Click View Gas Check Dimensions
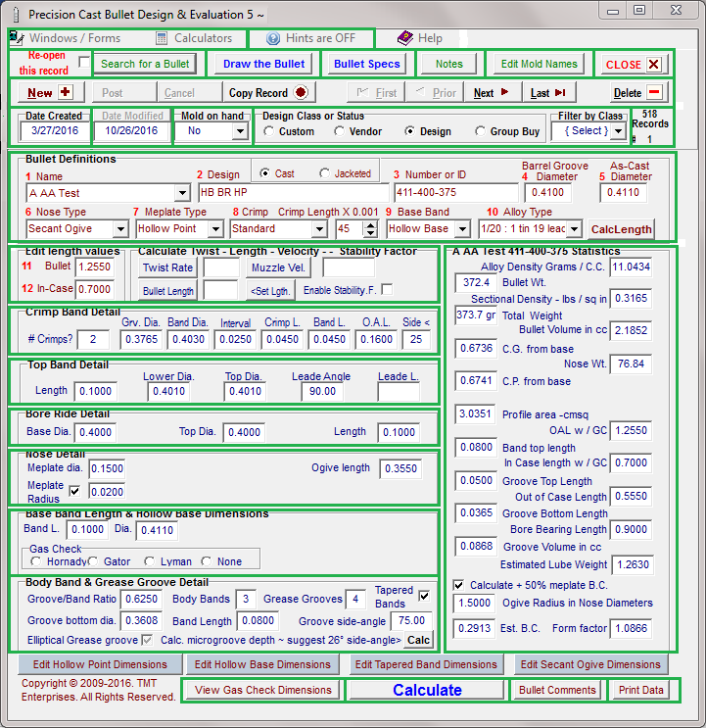This screenshot has height=728, width=706. coord(263,690)
